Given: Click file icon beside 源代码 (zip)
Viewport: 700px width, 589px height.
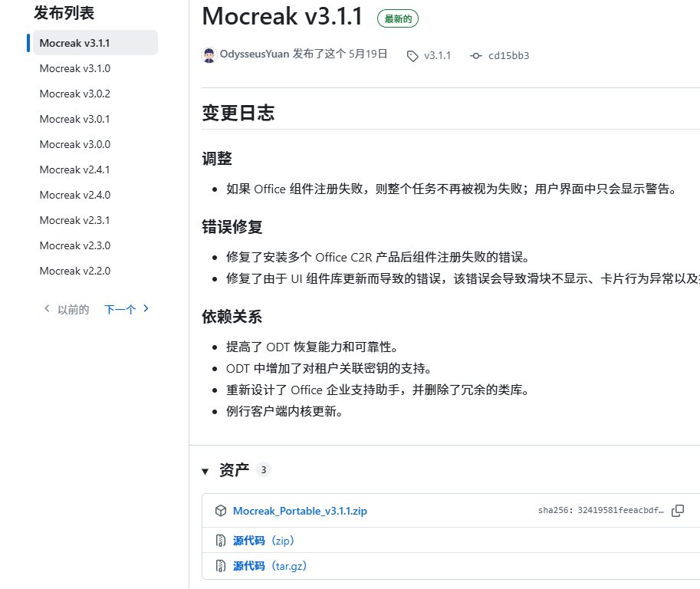Looking at the screenshot, I should [221, 541].
